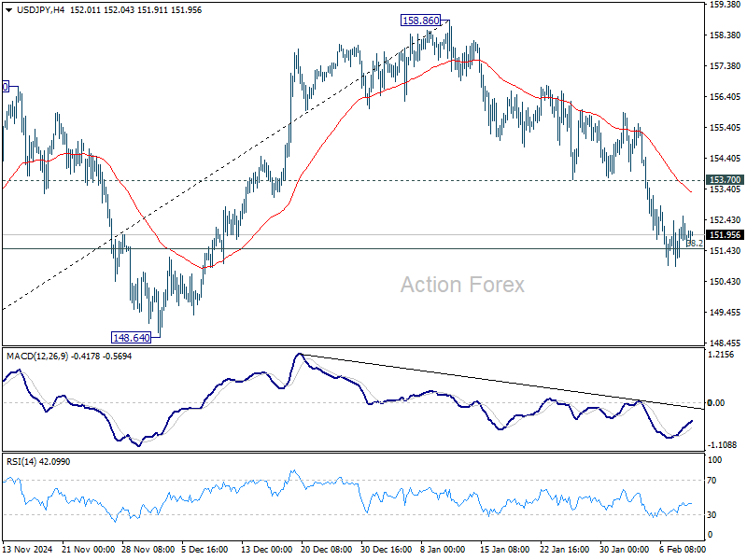Click the RSI 30 level label

pyautogui.click(x=712, y=515)
